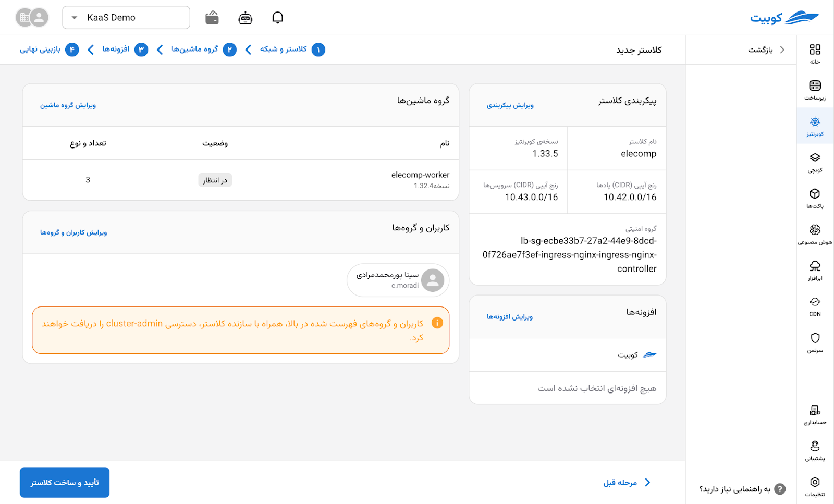This screenshot has height=504, width=834.
Task: Click Confirm and Create Cluster button
Action: pos(65,482)
